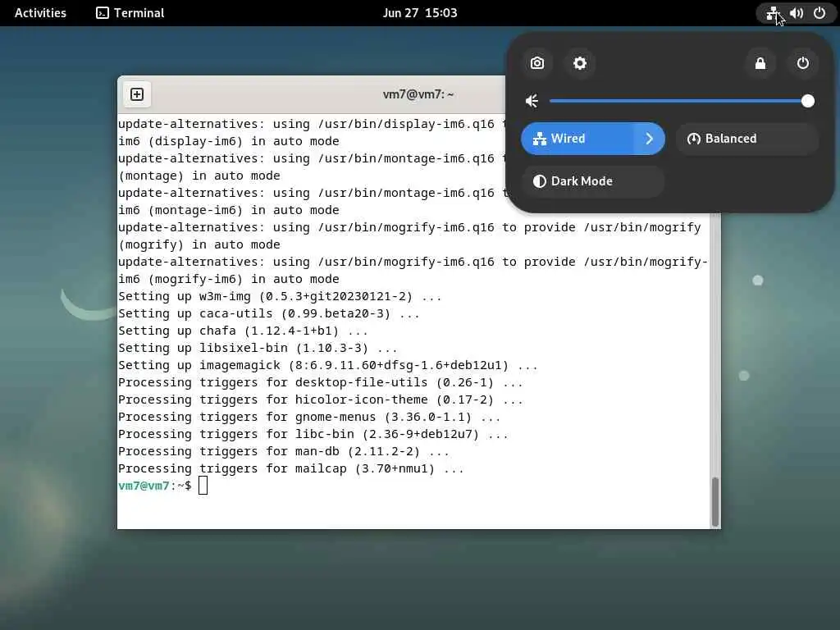Screen dimensions: 840x630
Task: Open power options in quick settings panel
Action: pos(802,63)
